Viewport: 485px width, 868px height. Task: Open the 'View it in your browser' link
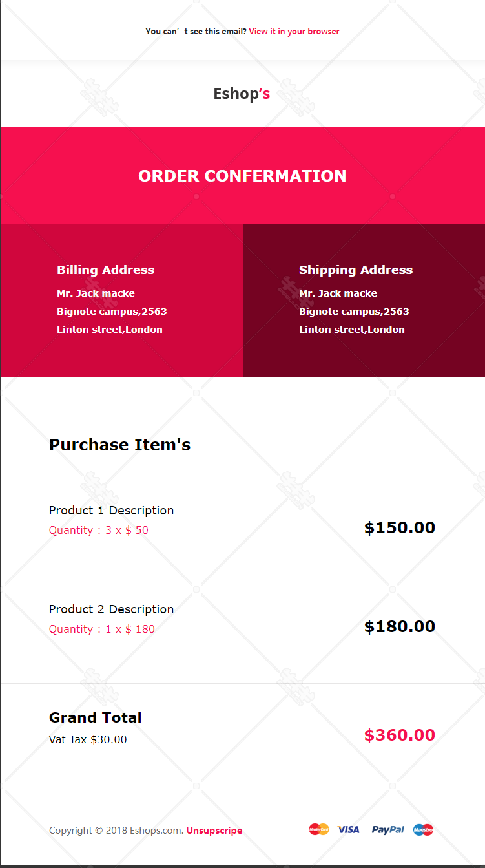tap(294, 31)
